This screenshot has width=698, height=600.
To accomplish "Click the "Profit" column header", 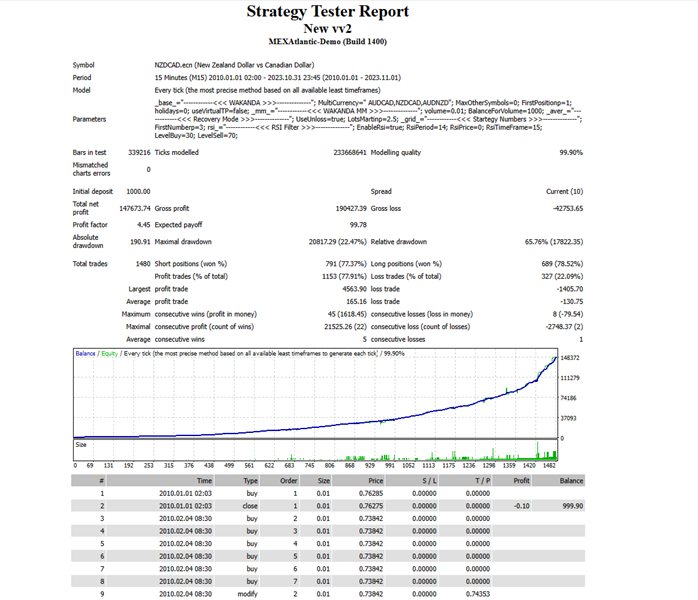I will pos(521,481).
